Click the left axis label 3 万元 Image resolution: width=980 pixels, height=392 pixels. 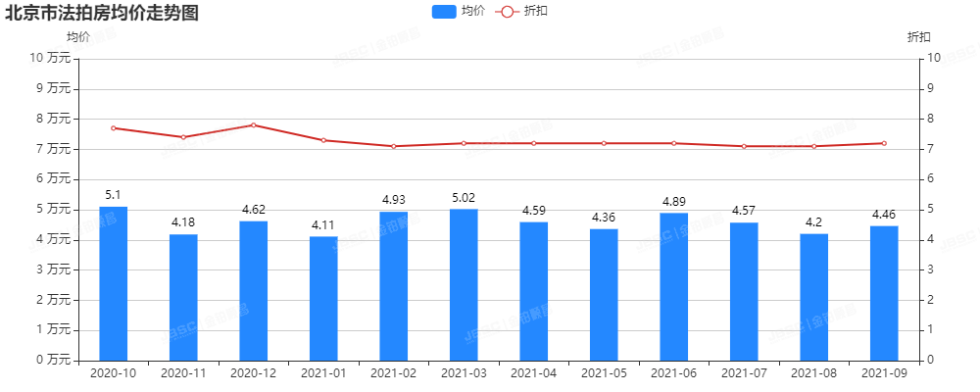point(53,269)
